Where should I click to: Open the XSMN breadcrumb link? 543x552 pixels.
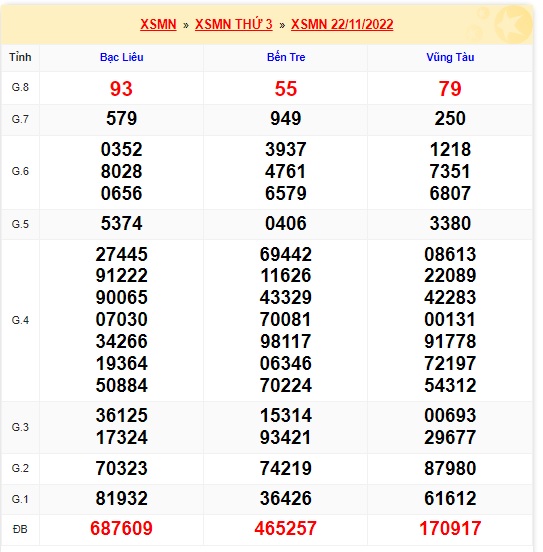pos(158,24)
